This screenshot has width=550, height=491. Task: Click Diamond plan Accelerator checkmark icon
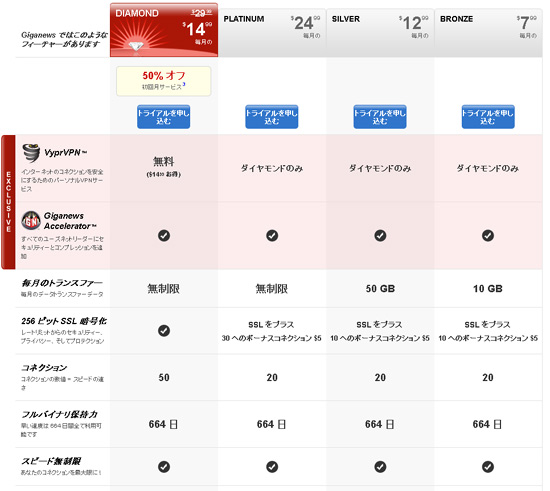(164, 235)
